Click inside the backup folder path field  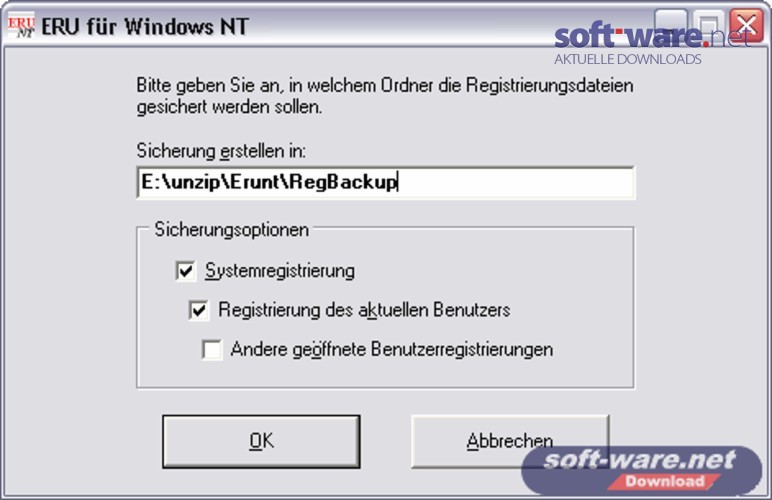tap(386, 183)
